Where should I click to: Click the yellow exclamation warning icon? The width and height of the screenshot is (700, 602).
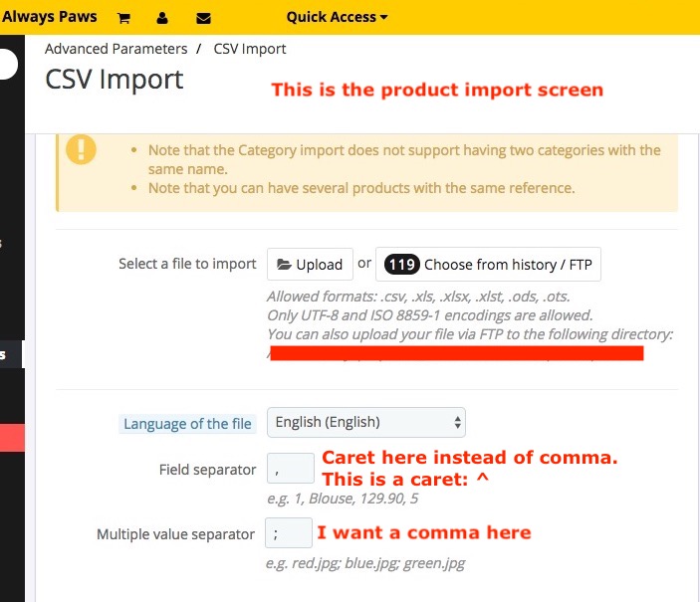pyautogui.click(x=82, y=150)
